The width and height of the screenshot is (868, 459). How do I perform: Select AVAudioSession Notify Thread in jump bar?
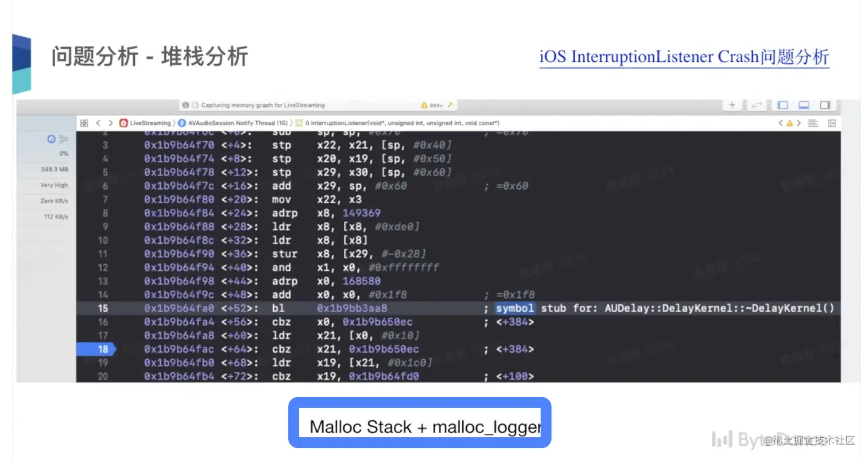[233, 123]
